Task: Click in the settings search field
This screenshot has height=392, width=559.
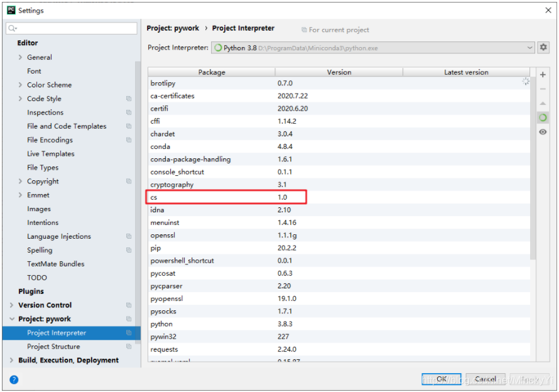Action: coord(72,28)
